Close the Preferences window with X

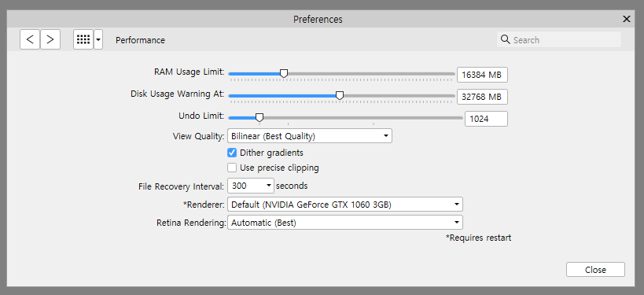(627, 19)
